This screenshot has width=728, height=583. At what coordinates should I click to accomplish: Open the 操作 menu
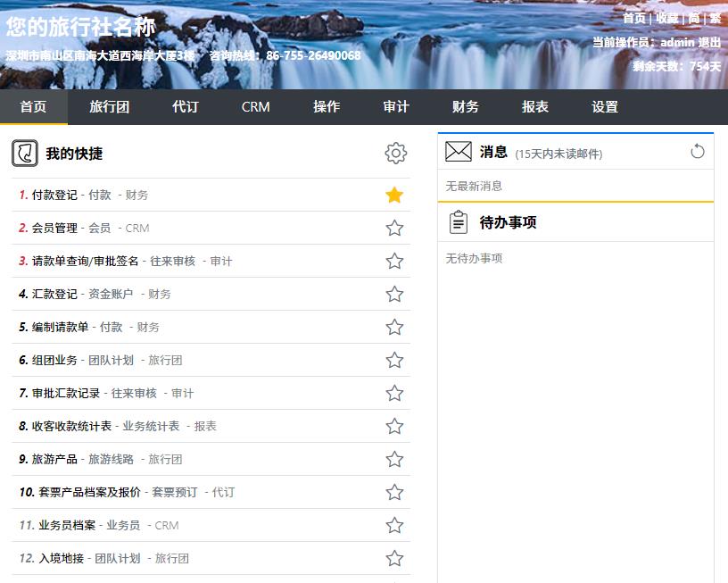(x=326, y=107)
